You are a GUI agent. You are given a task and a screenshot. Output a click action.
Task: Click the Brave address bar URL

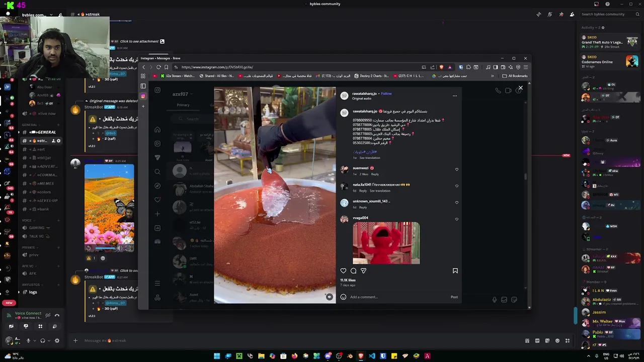[217, 67]
